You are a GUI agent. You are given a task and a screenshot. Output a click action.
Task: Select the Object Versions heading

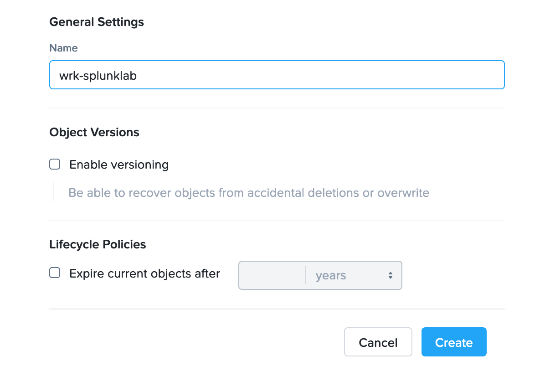coord(94,132)
